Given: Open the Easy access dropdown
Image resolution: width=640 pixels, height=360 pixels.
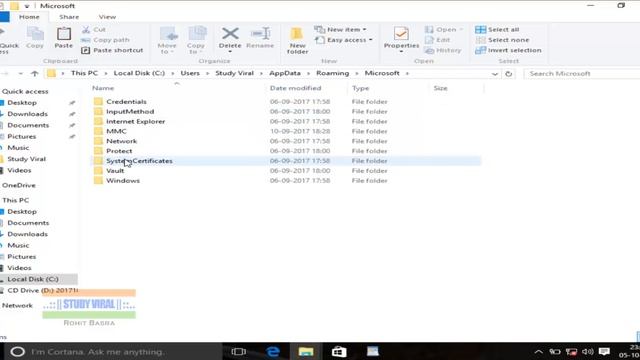Looking at the screenshot, I should pos(344,40).
